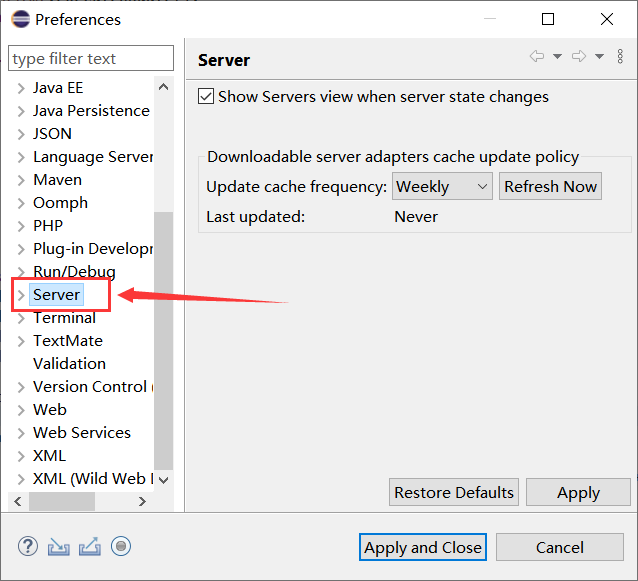Click the Forward navigation arrow
The image size is (638, 581).
(x=578, y=57)
